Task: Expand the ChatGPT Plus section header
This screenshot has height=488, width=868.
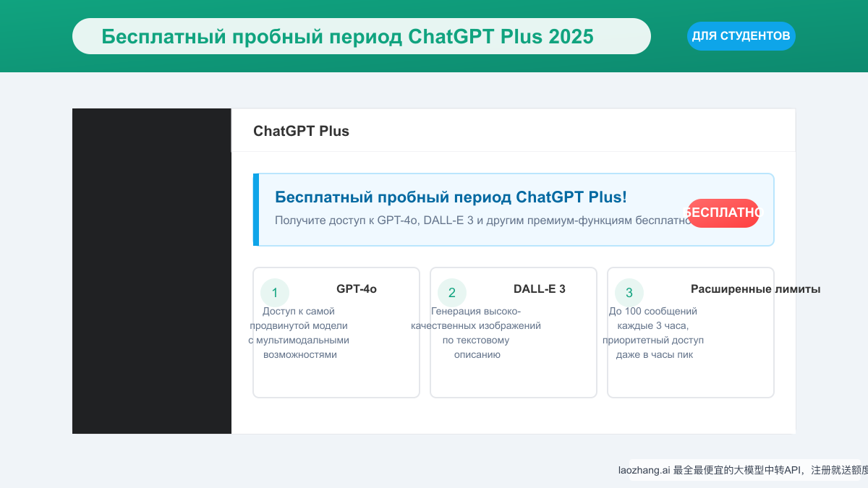Action: 301,131
